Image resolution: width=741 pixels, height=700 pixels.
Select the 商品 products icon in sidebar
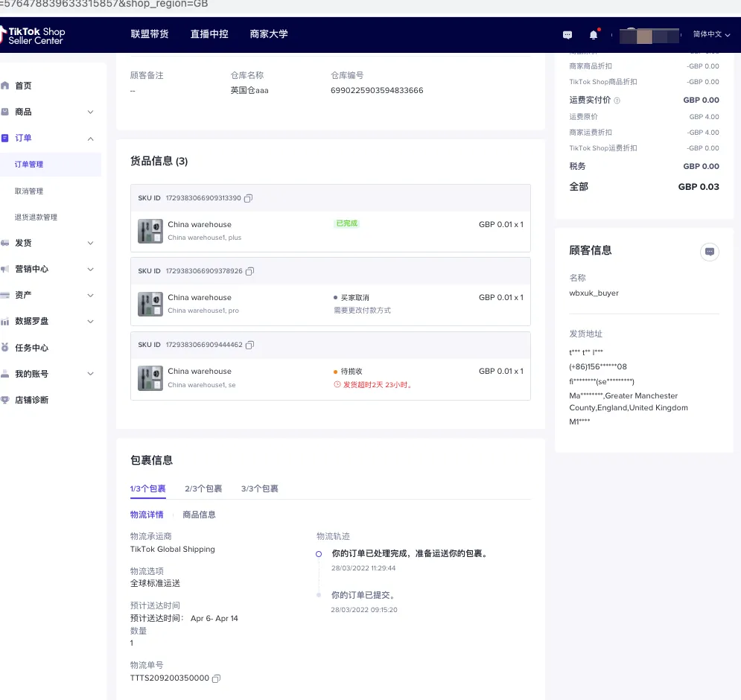(7, 111)
